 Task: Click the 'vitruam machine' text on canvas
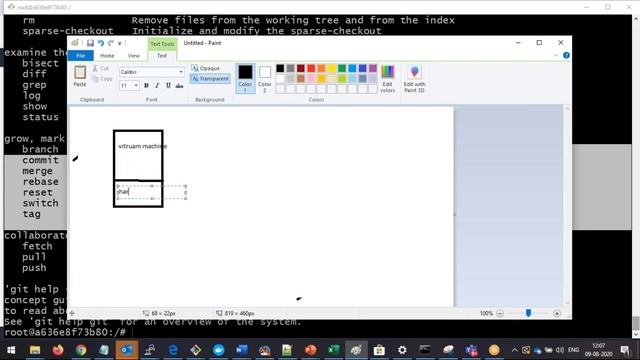tap(142, 146)
